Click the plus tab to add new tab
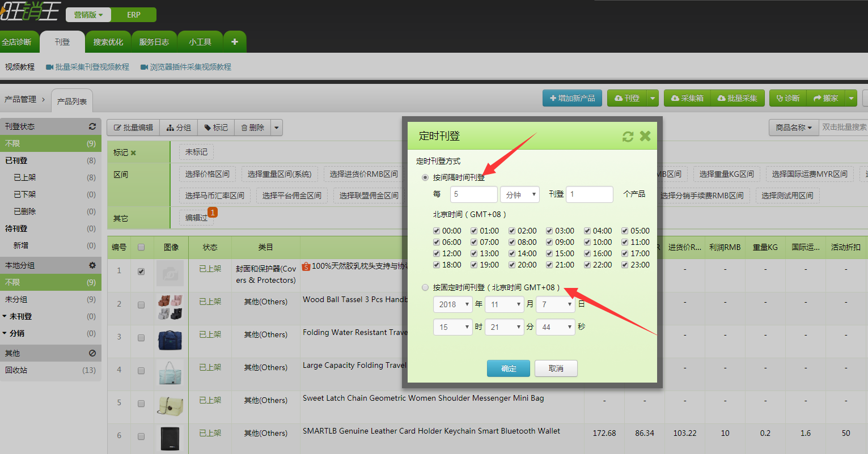868x454 pixels. (x=235, y=41)
